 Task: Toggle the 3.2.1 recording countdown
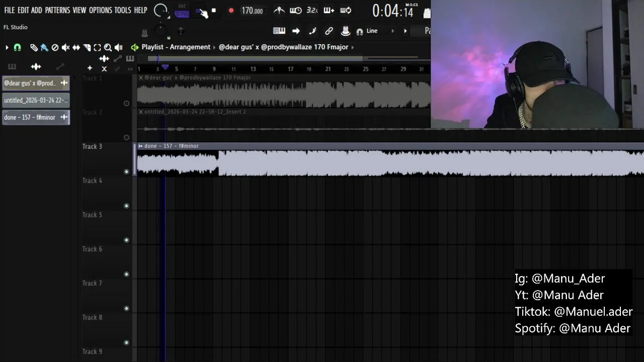coord(312,10)
